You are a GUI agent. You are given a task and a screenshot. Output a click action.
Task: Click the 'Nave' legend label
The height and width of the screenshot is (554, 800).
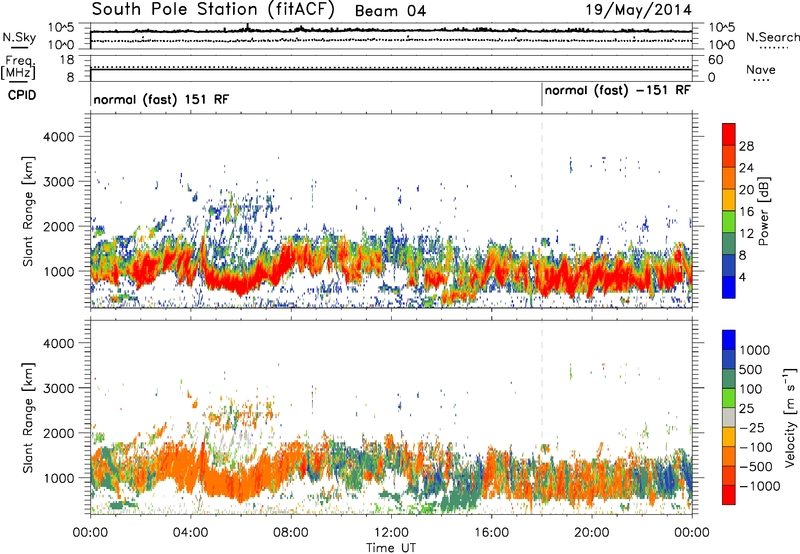[x=761, y=69]
